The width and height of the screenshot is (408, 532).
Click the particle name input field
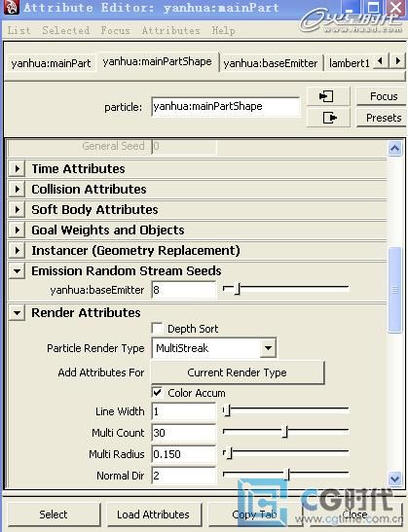tap(226, 107)
